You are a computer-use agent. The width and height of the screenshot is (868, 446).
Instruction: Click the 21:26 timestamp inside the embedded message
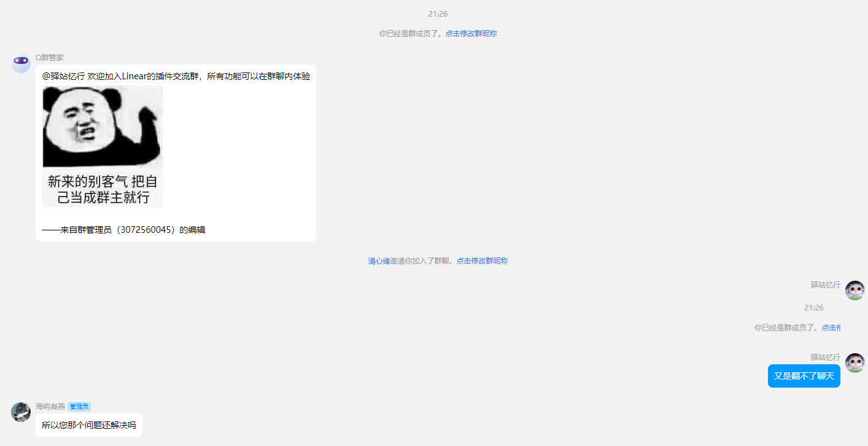click(813, 308)
